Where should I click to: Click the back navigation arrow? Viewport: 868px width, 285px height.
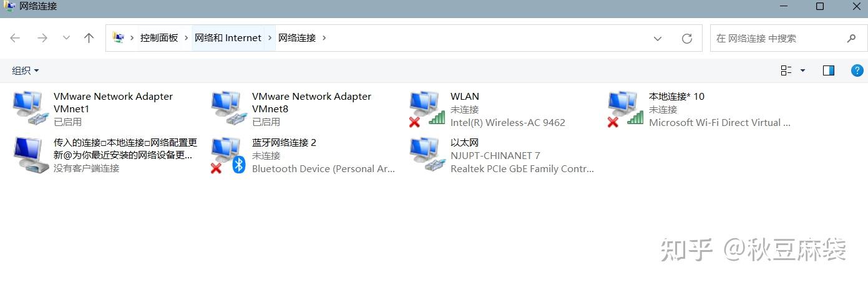coord(15,38)
